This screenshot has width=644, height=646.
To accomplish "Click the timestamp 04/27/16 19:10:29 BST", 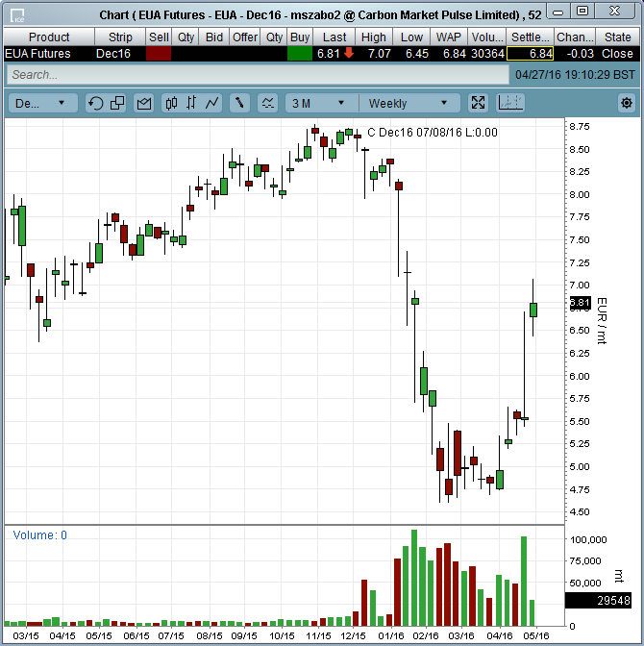I will tap(575, 75).
